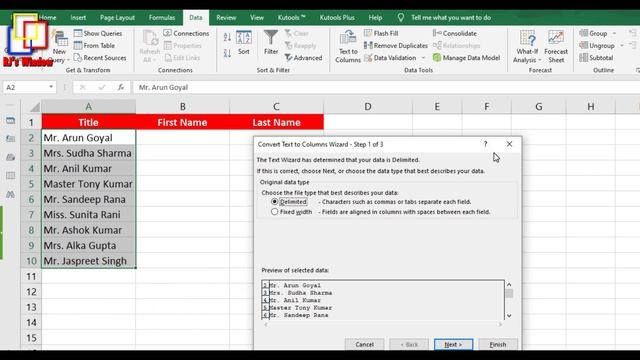Select column G header

coord(538,107)
